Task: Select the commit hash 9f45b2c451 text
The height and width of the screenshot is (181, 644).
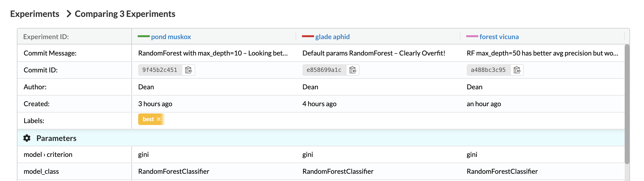Action: coord(159,70)
